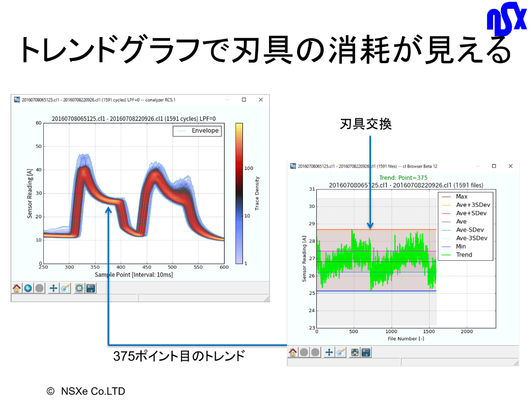Maximize the conalyzer RC5.1 window
This screenshot has height=409, width=532.
click(244, 100)
